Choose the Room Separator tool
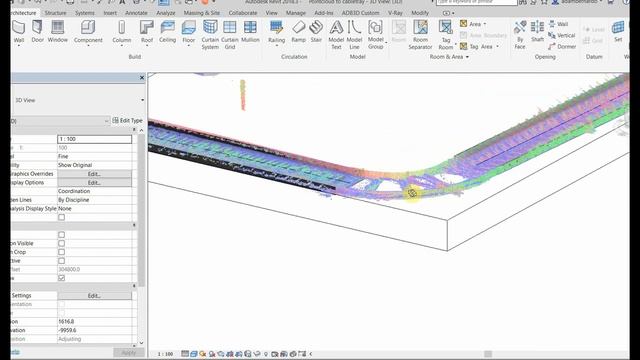The width and height of the screenshot is (640, 360). [420, 35]
